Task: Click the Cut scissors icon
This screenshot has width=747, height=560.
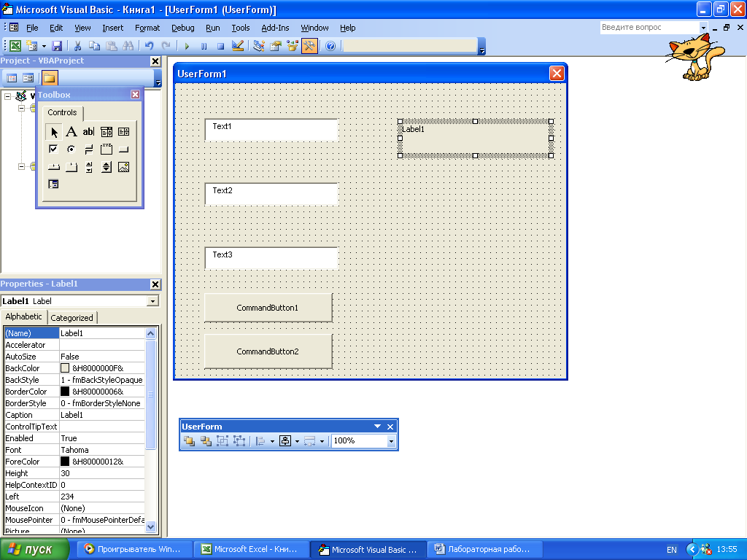Action: pyautogui.click(x=77, y=46)
